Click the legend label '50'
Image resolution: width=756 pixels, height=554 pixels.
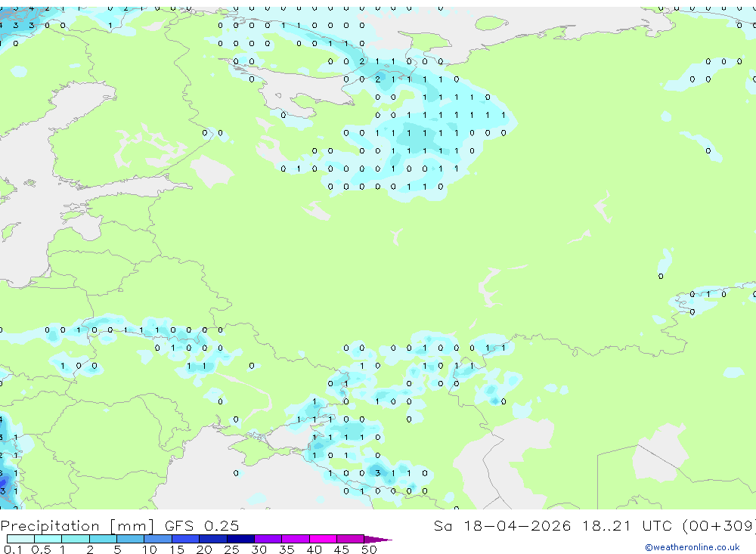tap(369, 549)
